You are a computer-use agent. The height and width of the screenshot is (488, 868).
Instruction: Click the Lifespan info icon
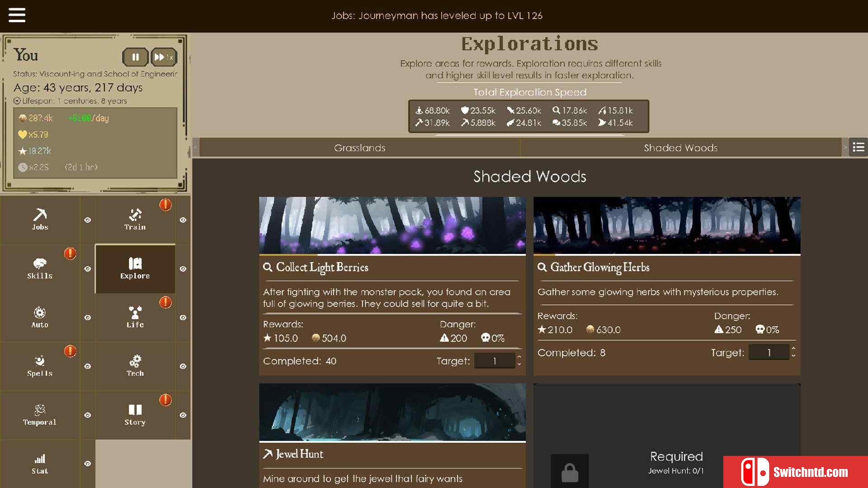point(17,101)
